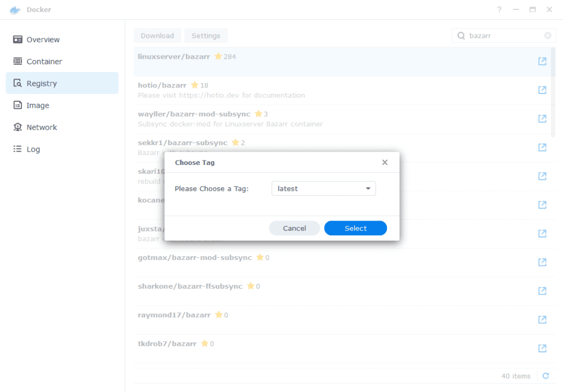Click the Docker whale logo
The height and width of the screenshot is (392, 563).
(15, 10)
